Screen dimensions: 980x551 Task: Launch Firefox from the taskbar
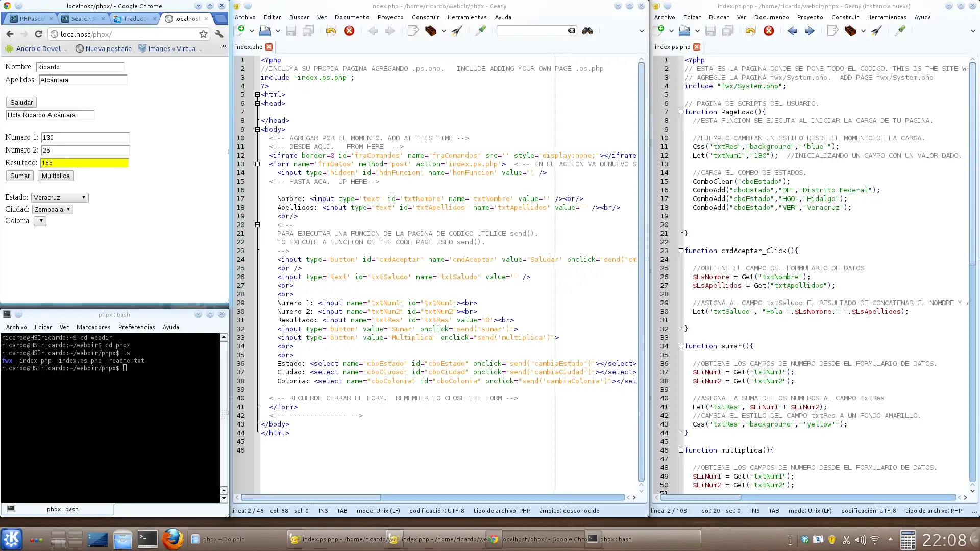tap(173, 539)
